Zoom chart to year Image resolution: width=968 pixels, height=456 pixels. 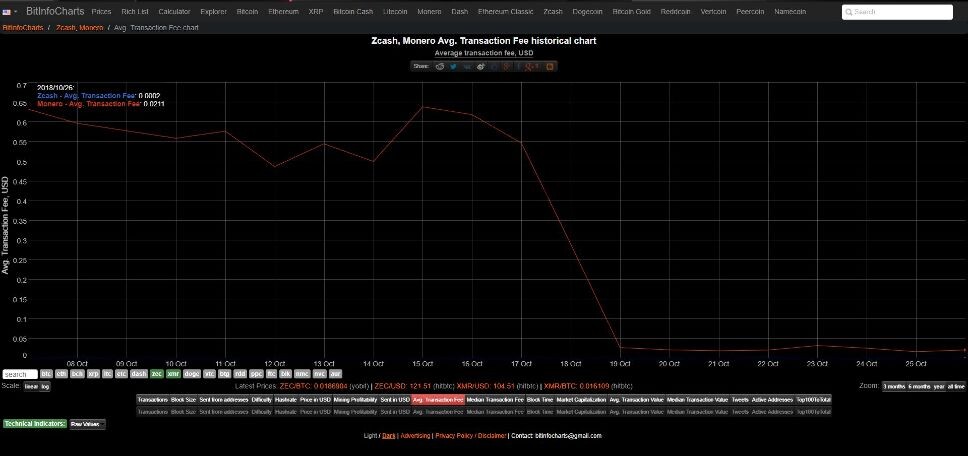tap(939, 386)
